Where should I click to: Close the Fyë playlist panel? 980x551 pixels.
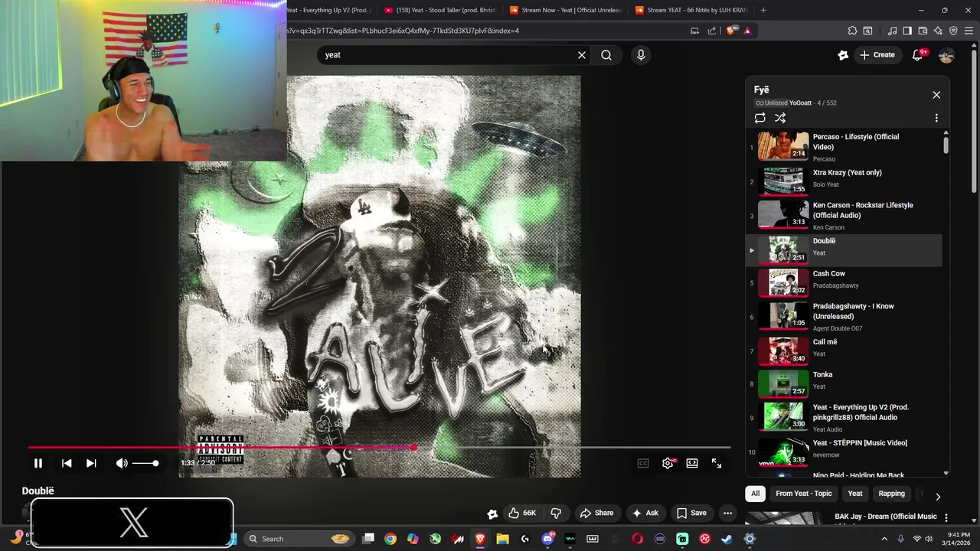coord(936,95)
